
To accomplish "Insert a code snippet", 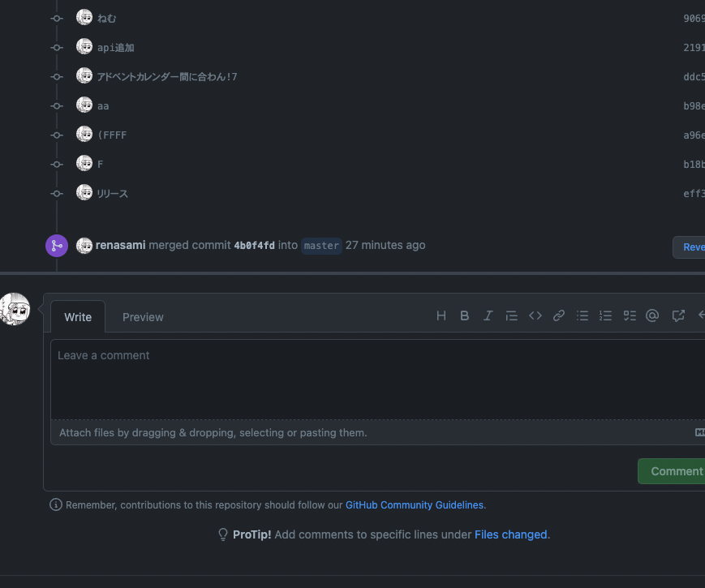I will tap(535, 315).
